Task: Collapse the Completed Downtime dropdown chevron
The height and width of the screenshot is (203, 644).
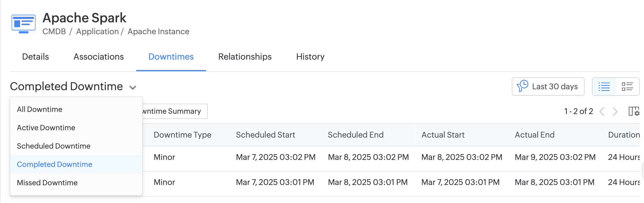Action: tap(133, 87)
